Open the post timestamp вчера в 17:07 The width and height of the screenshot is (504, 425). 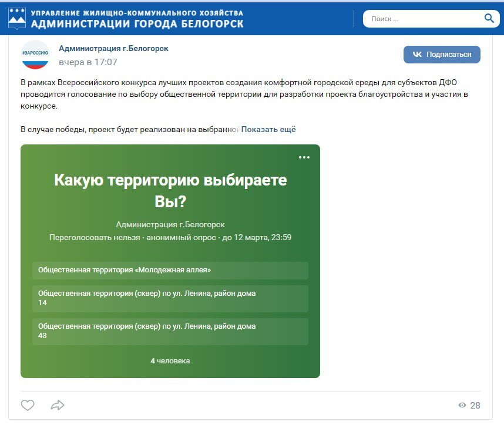(88, 62)
